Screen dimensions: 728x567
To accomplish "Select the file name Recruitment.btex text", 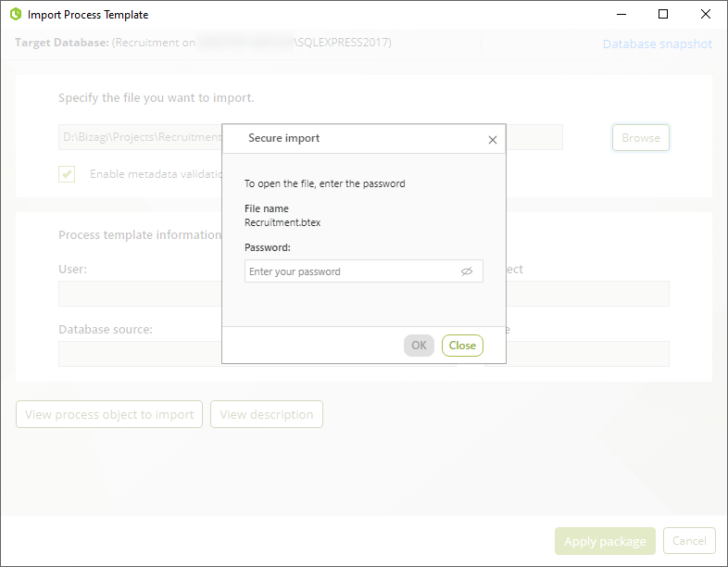I will coord(282,222).
